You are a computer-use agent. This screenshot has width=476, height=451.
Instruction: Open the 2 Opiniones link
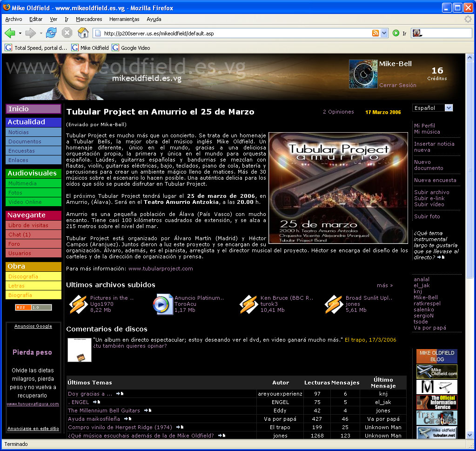pos(338,112)
